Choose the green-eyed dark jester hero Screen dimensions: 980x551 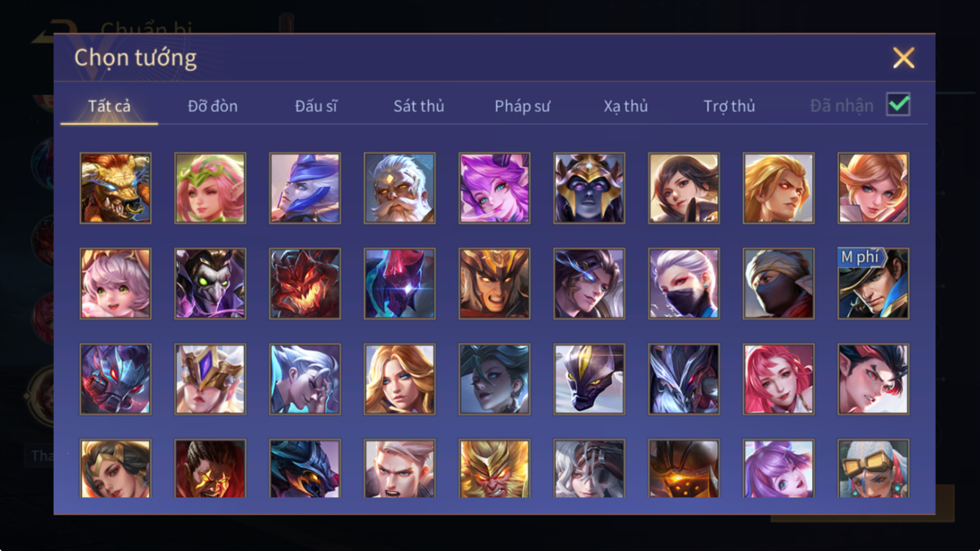tap(210, 284)
